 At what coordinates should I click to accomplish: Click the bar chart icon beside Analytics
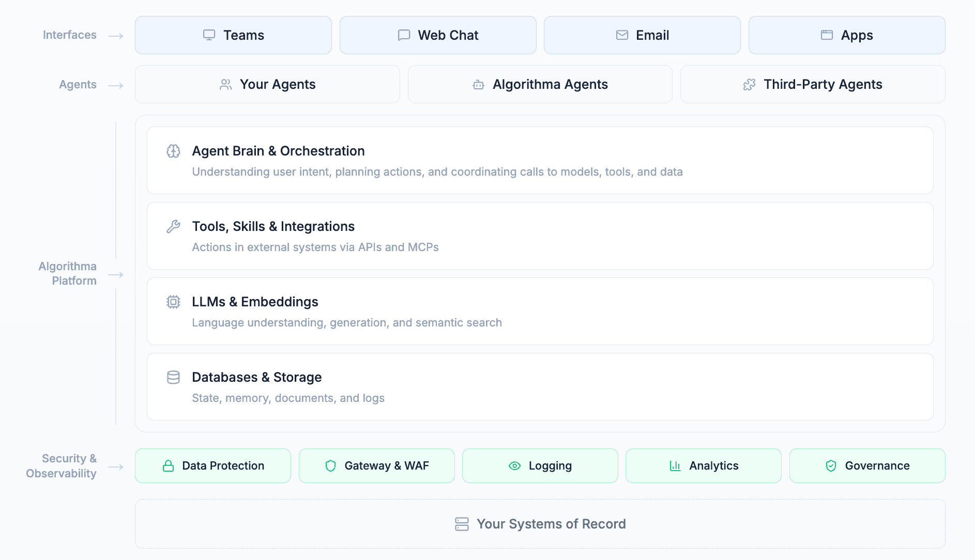(x=675, y=466)
